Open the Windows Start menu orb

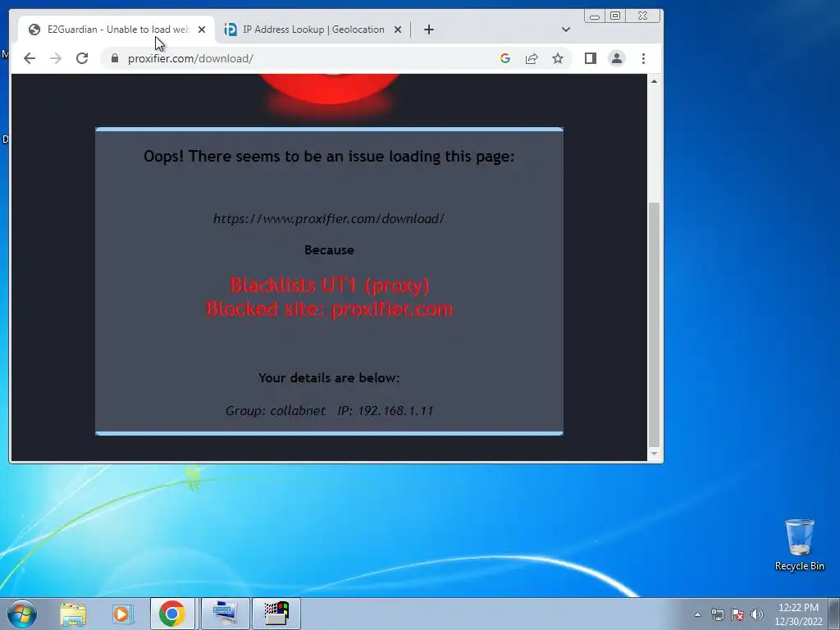tap(22, 614)
